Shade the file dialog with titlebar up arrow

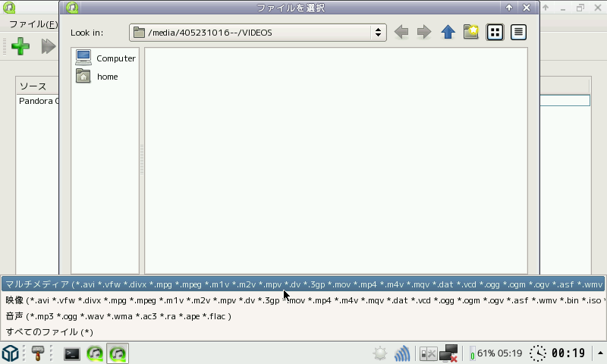(x=509, y=8)
